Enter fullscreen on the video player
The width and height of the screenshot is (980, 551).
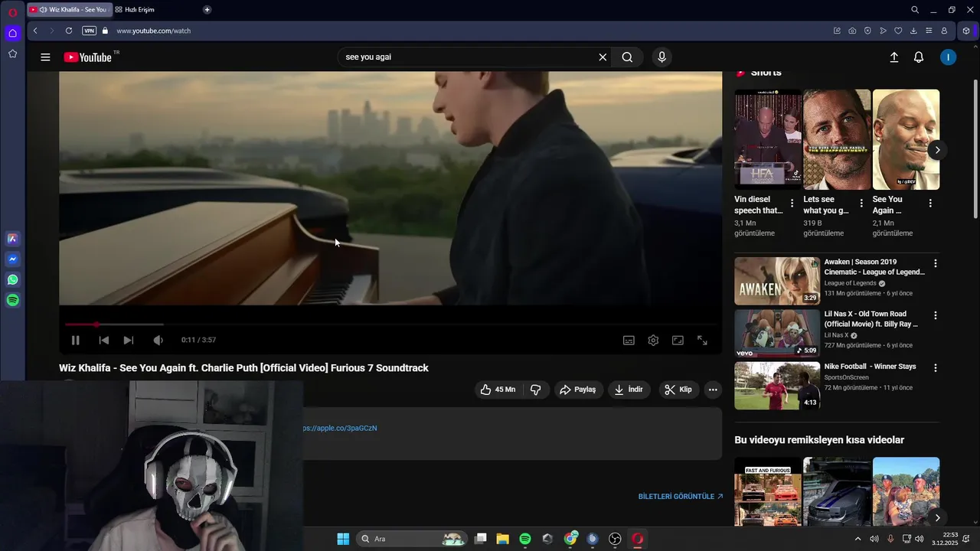(x=702, y=341)
